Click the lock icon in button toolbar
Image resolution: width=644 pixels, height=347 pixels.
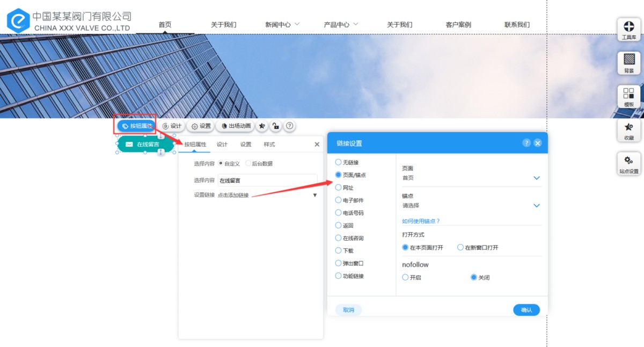coord(275,126)
